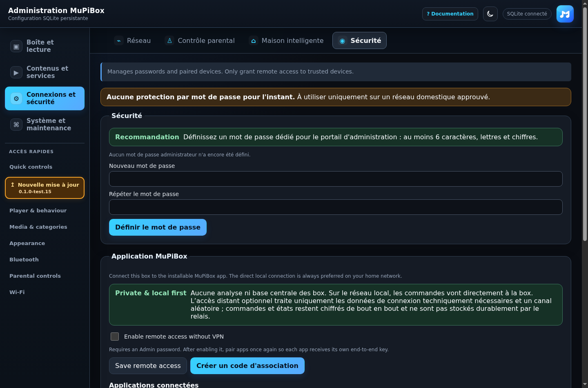Click the Nouveau mot de passe field
588x388 pixels.
[x=336, y=179]
